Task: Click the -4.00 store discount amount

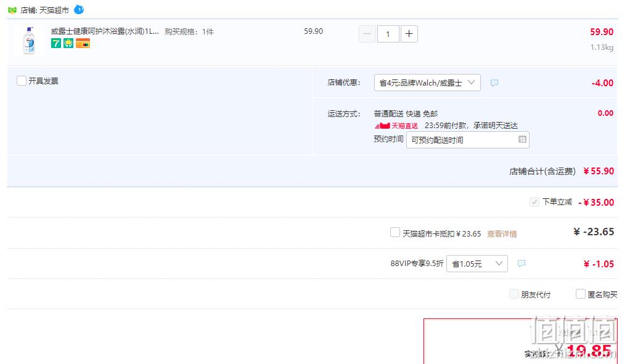Action: click(x=602, y=83)
